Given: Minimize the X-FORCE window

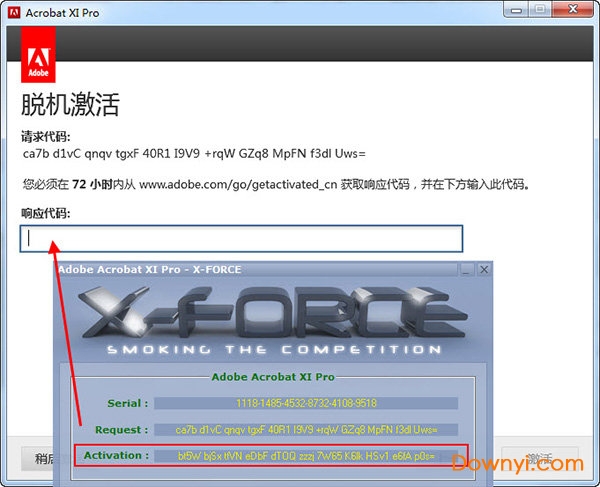Looking at the screenshot, I should click(x=466, y=269).
